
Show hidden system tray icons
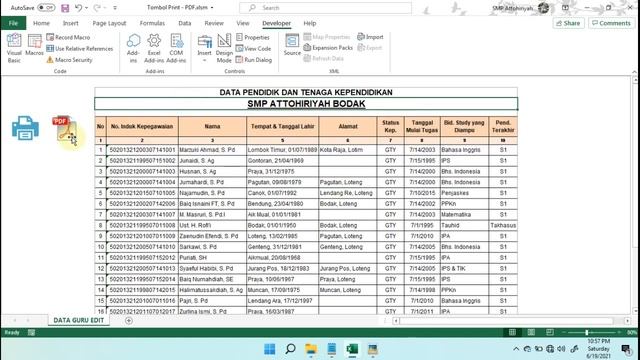coord(516,349)
